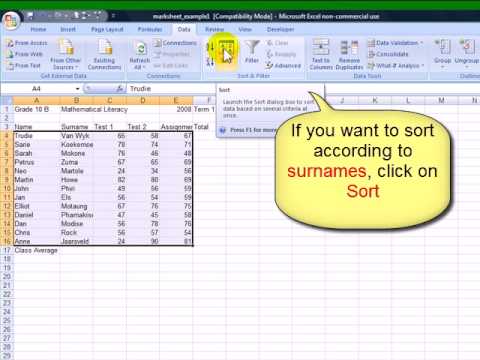Open the View ribbon tab
This screenshot has width=480, height=360.
[245, 29]
